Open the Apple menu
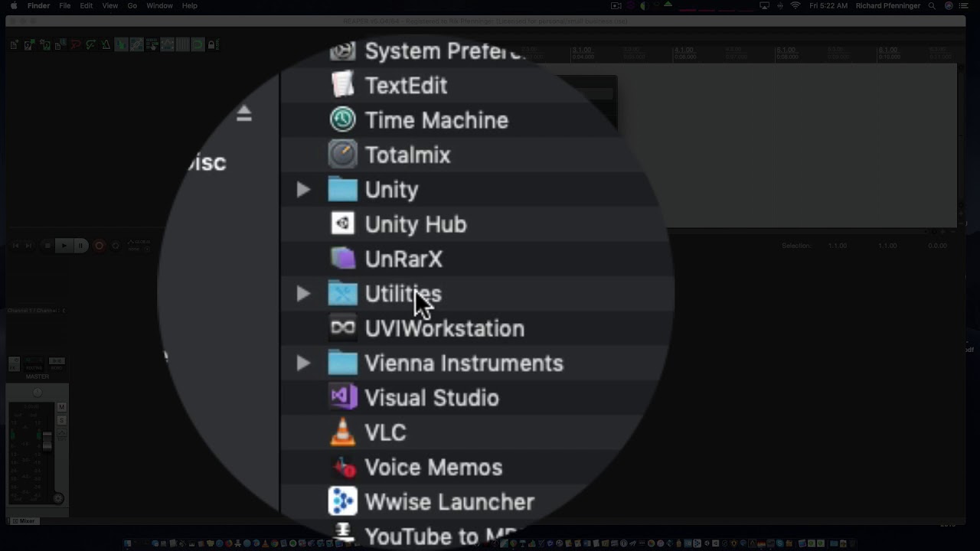Image resolution: width=980 pixels, height=551 pixels. point(13,5)
